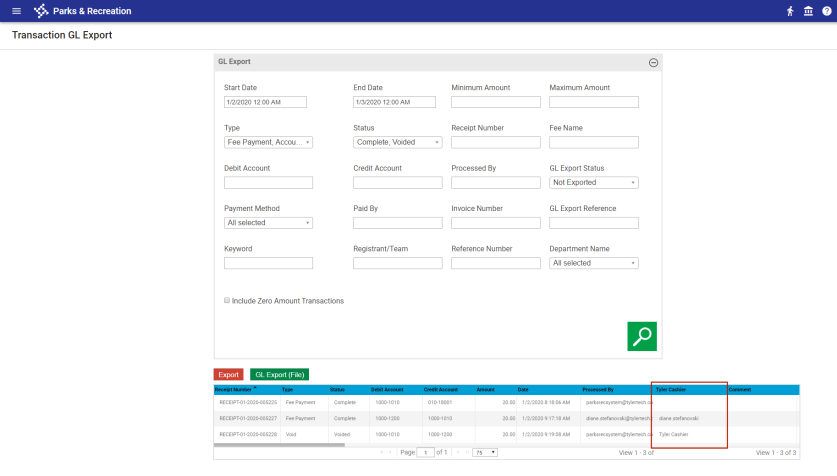837x476 pixels.
Task: Click the green magnifying glass search button
Action: 641,336
